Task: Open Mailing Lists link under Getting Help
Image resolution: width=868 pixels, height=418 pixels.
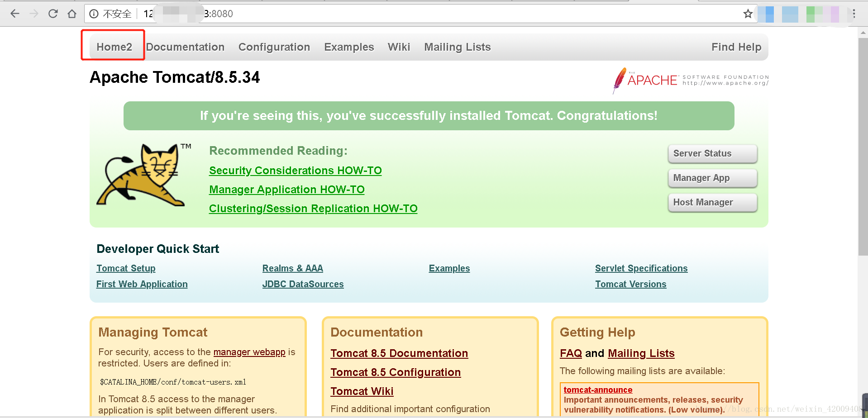Action: [x=641, y=353]
